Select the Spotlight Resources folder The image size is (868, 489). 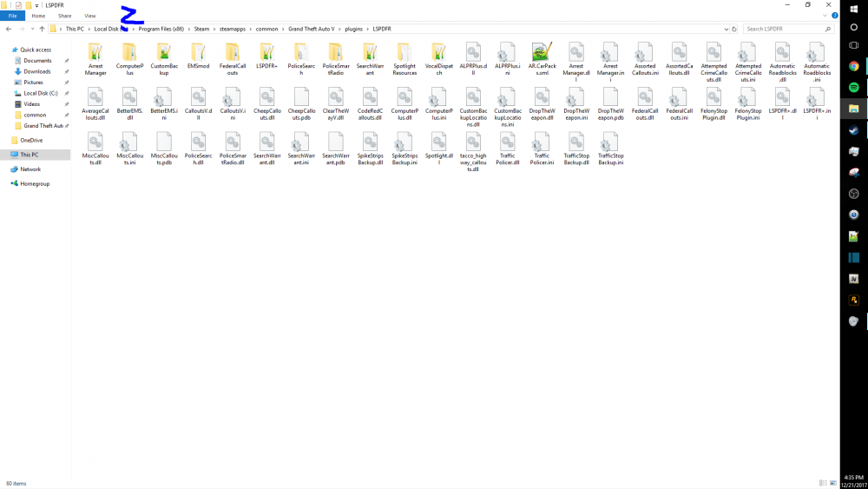pos(404,59)
